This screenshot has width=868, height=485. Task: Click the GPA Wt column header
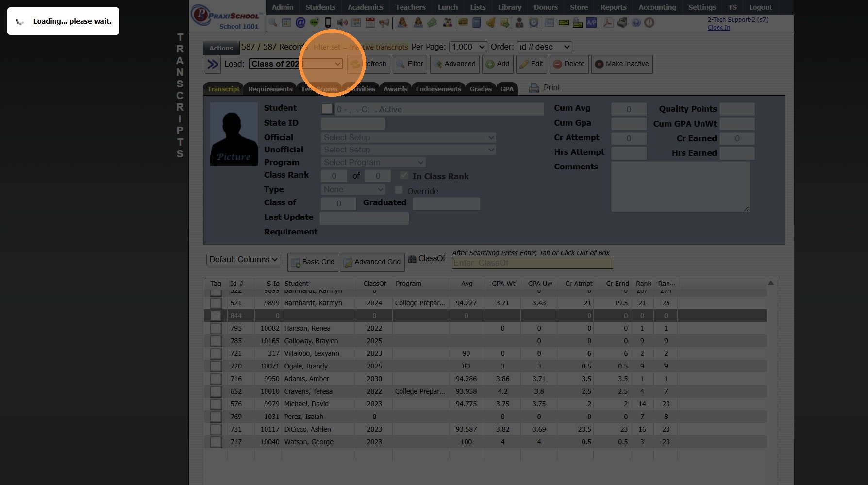pos(503,284)
